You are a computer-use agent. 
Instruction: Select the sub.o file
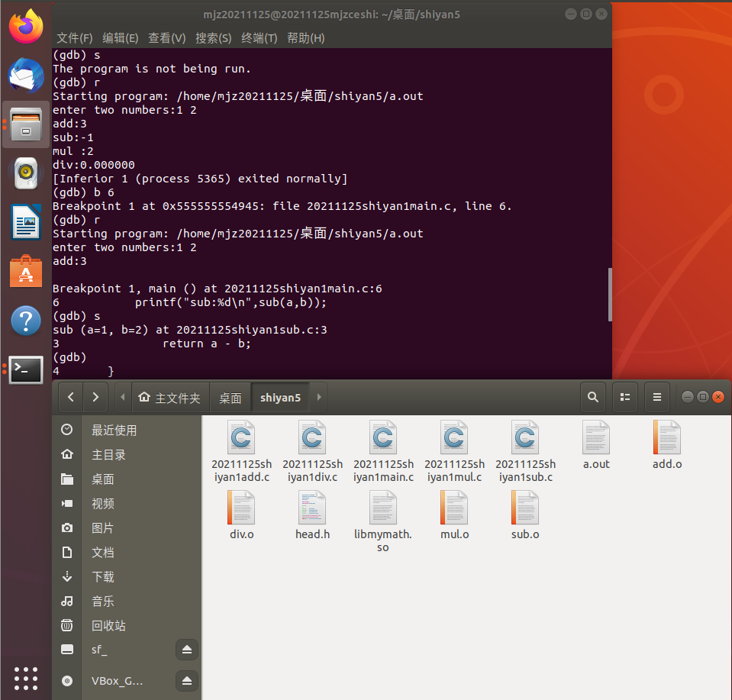[x=525, y=515]
